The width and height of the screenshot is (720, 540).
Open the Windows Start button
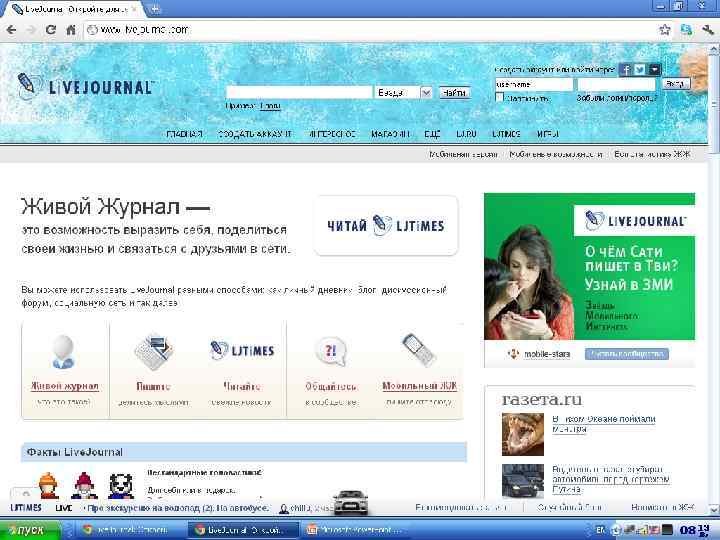click(x=30, y=530)
